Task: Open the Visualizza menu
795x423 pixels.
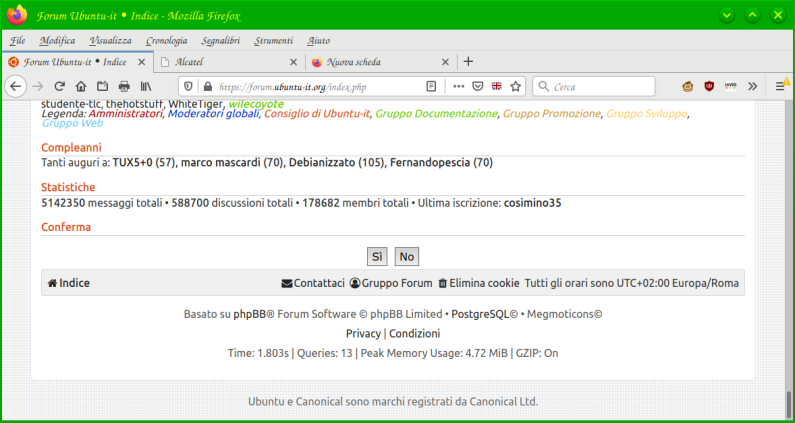Action: tap(111, 41)
